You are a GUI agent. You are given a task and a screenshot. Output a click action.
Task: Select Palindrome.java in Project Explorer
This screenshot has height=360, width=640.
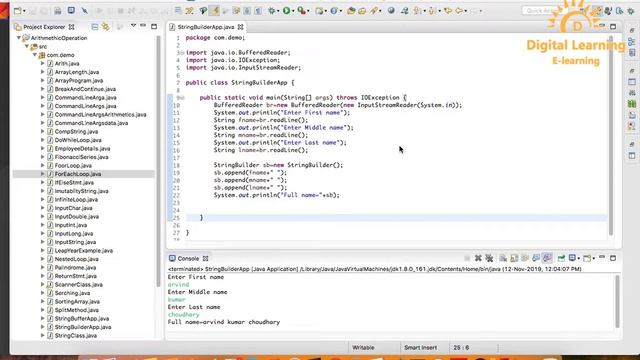point(75,267)
